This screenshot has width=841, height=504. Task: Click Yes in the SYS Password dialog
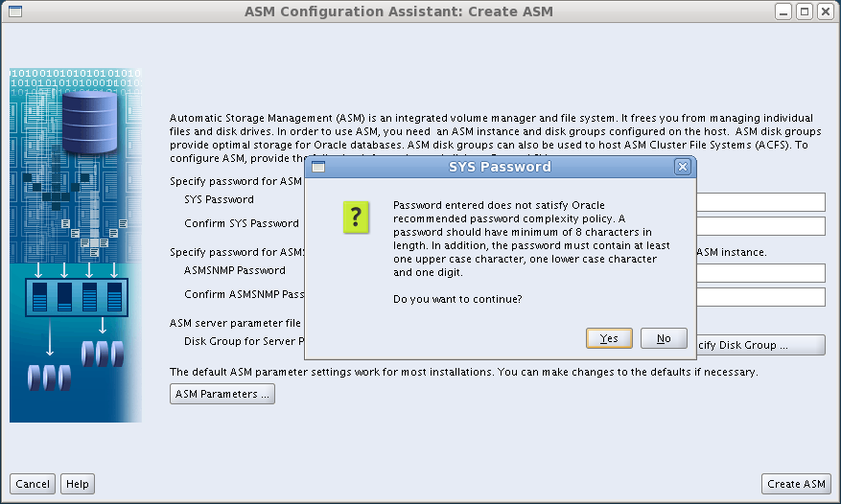tap(609, 338)
